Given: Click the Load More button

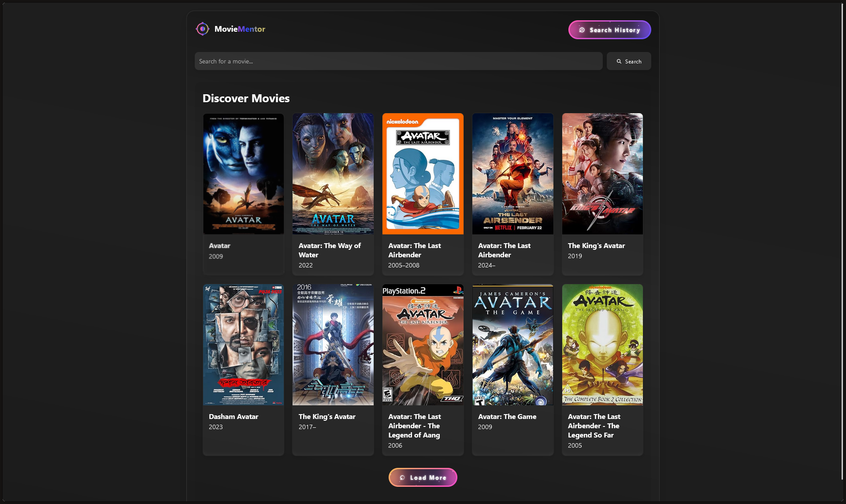Looking at the screenshot, I should coord(423,478).
